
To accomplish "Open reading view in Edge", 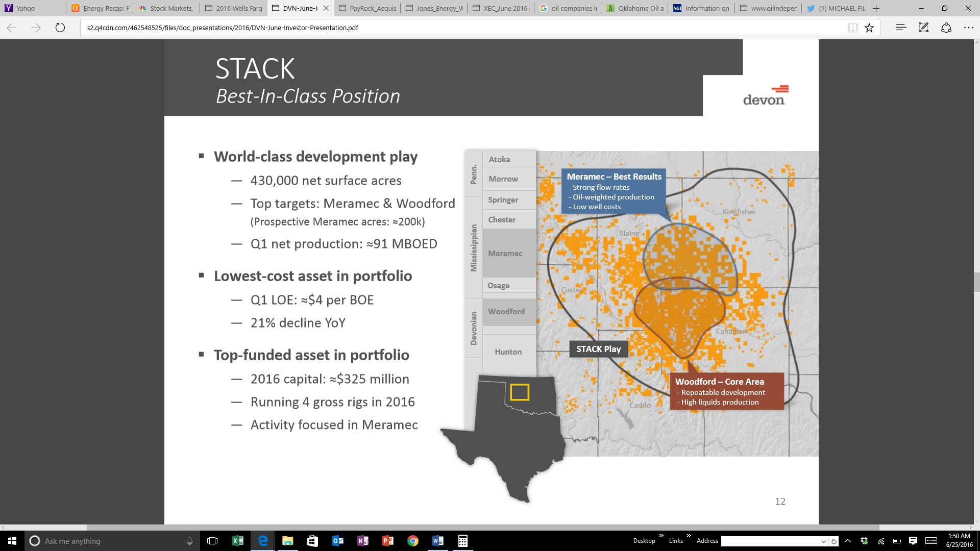I will coord(852,28).
